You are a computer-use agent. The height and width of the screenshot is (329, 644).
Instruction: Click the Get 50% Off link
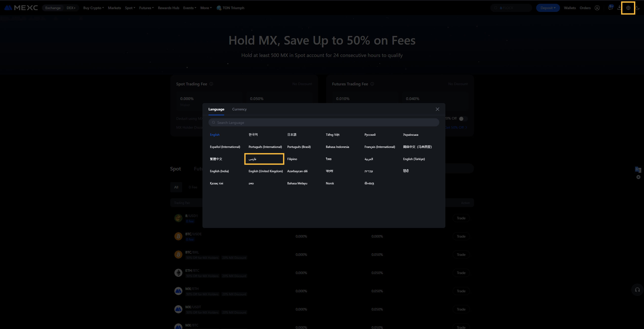click(x=456, y=127)
